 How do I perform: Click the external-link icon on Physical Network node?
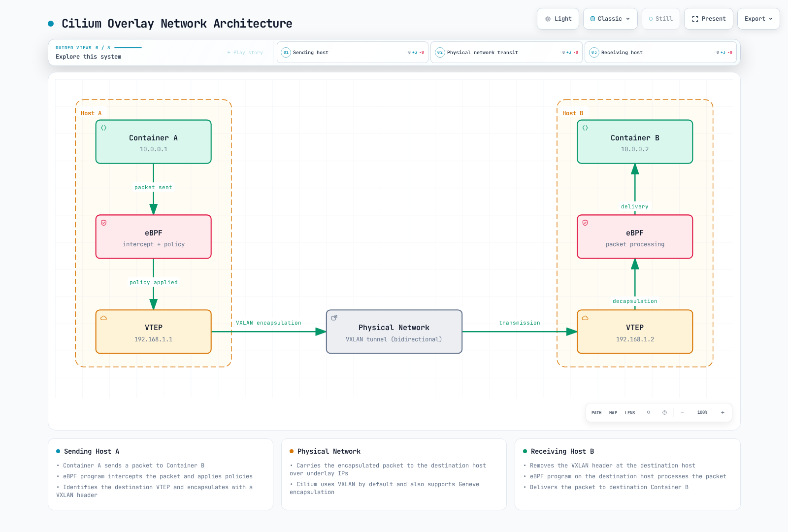point(334,318)
